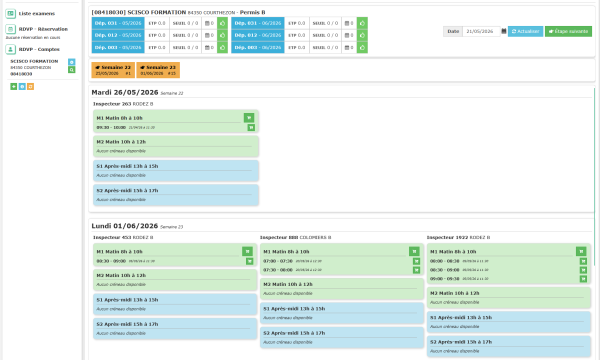
Task: Select Dép. 031 - 05/2026 blue label
Action: click(x=118, y=23)
